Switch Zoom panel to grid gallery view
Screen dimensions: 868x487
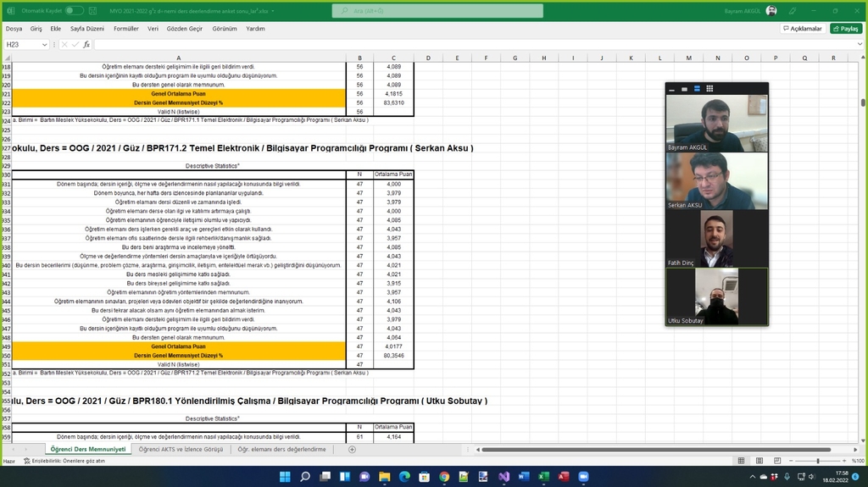coord(709,88)
